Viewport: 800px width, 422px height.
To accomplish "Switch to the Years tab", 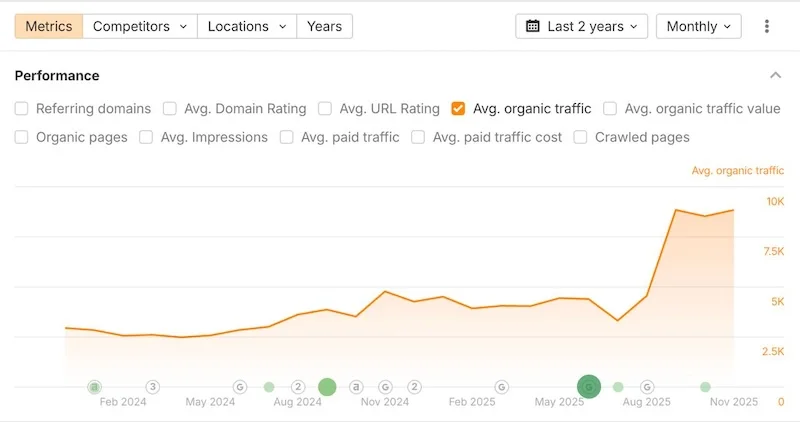I will click(324, 26).
